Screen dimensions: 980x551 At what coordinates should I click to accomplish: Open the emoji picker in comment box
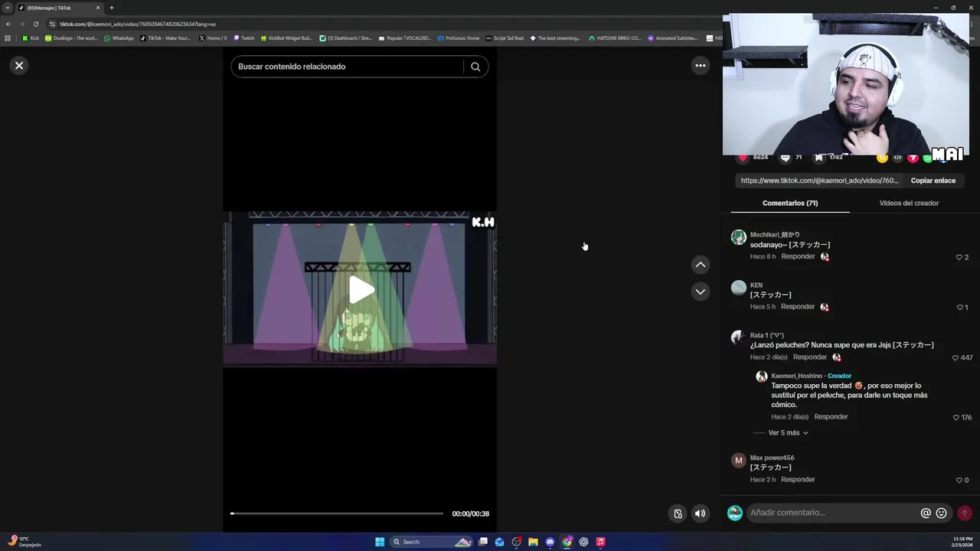tap(942, 514)
